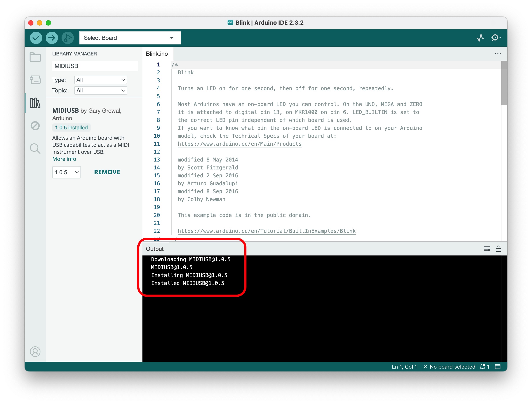Click 'by Arturo Guadalupi' code line

pyautogui.click(x=208, y=184)
